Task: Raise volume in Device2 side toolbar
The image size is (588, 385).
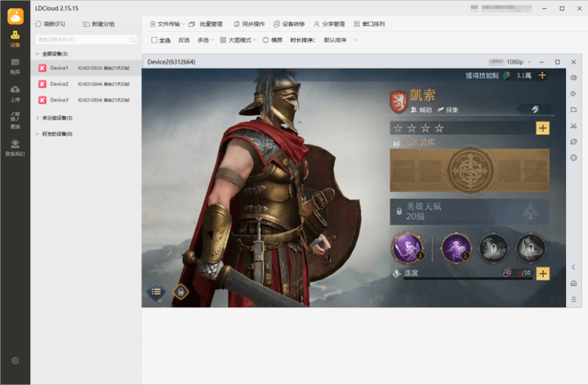Action: pos(573,78)
